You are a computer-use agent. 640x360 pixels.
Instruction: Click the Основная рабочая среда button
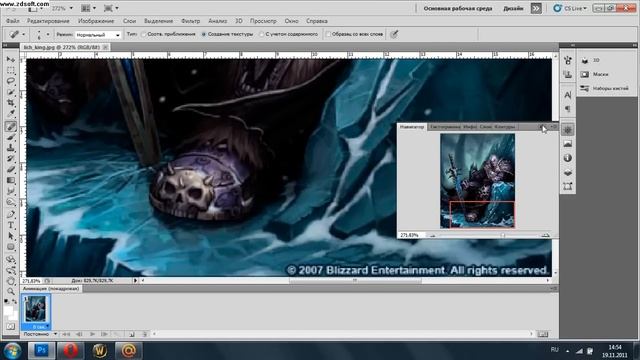(x=458, y=9)
